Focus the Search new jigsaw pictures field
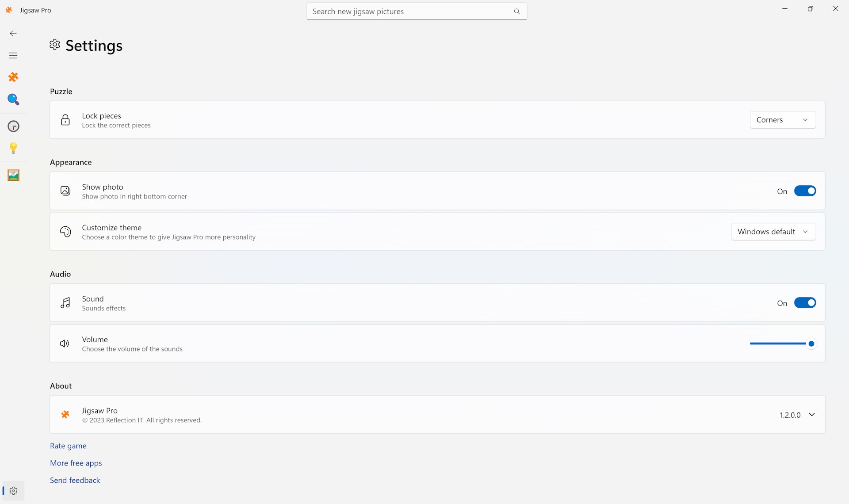 point(409,11)
